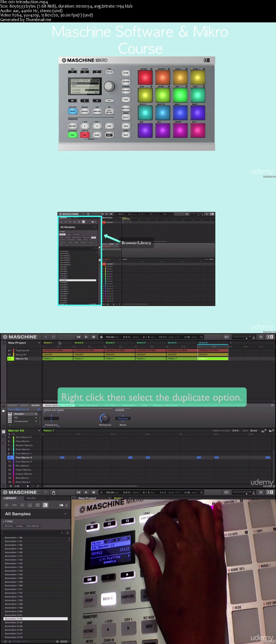Toggle the metronome icon in the Warrior Kit frame
276x644 pixels.
(101, 337)
